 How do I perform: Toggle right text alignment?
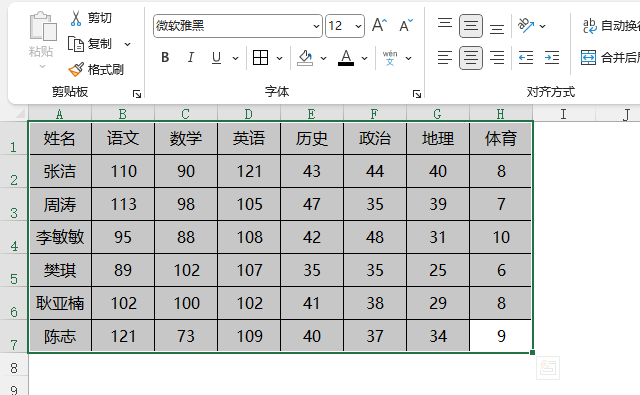pos(497,58)
